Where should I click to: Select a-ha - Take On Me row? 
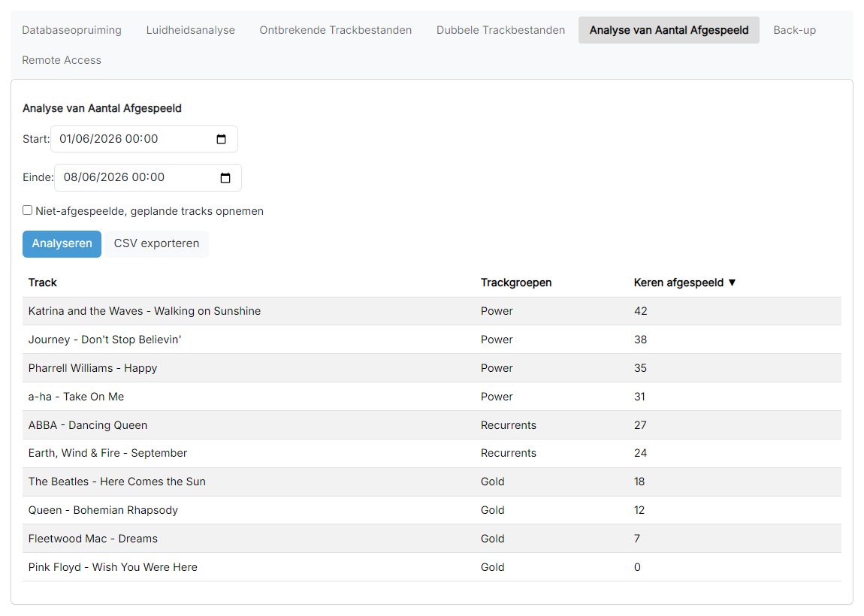click(432, 397)
